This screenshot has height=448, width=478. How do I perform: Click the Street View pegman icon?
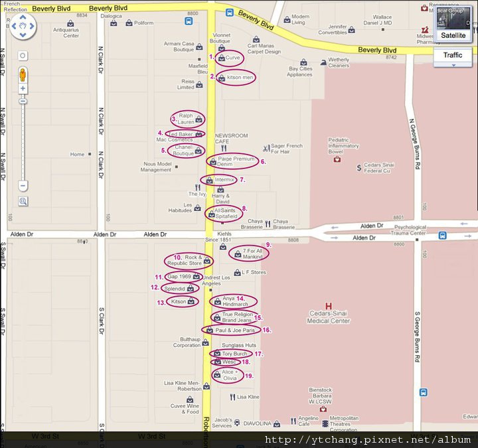(x=23, y=74)
